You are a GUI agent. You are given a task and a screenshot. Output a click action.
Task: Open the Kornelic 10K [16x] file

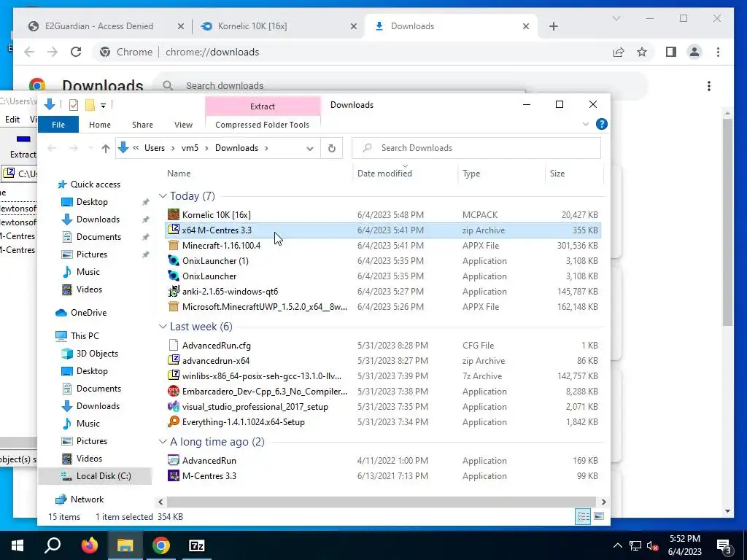(x=216, y=215)
